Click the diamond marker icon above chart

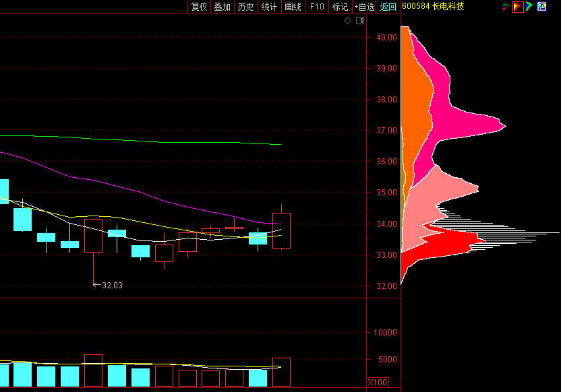click(x=348, y=21)
